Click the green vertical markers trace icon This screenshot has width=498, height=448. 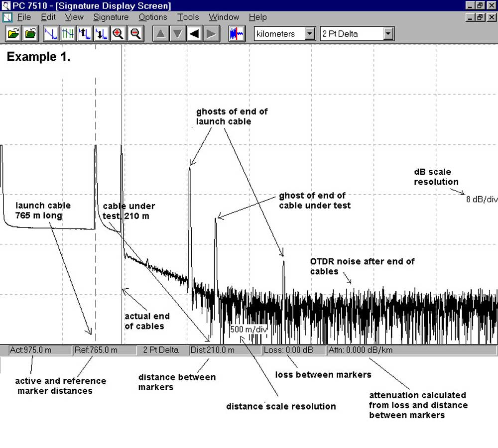tap(68, 34)
